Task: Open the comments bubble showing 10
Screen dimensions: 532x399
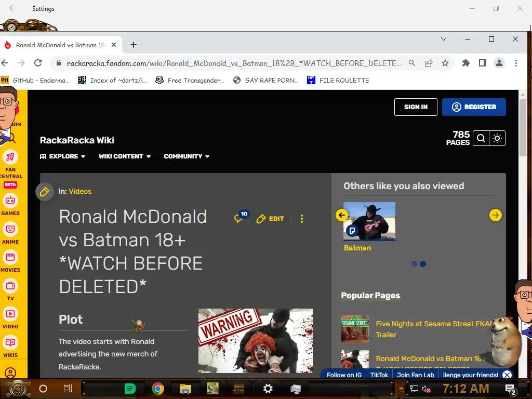Action: pyautogui.click(x=241, y=217)
